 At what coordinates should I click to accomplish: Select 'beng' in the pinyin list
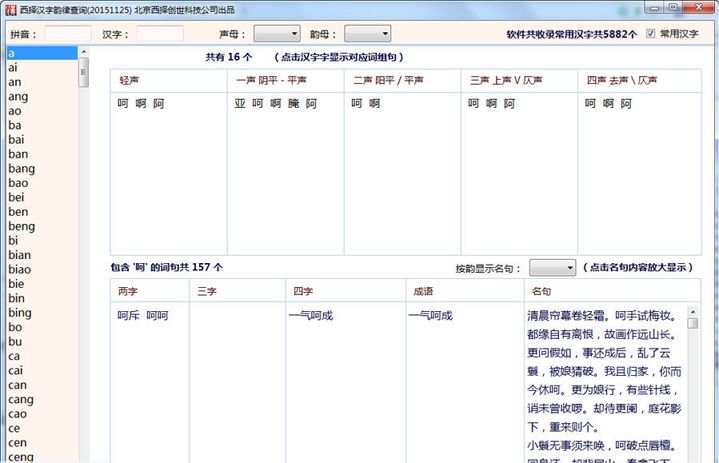pyautogui.click(x=21, y=226)
